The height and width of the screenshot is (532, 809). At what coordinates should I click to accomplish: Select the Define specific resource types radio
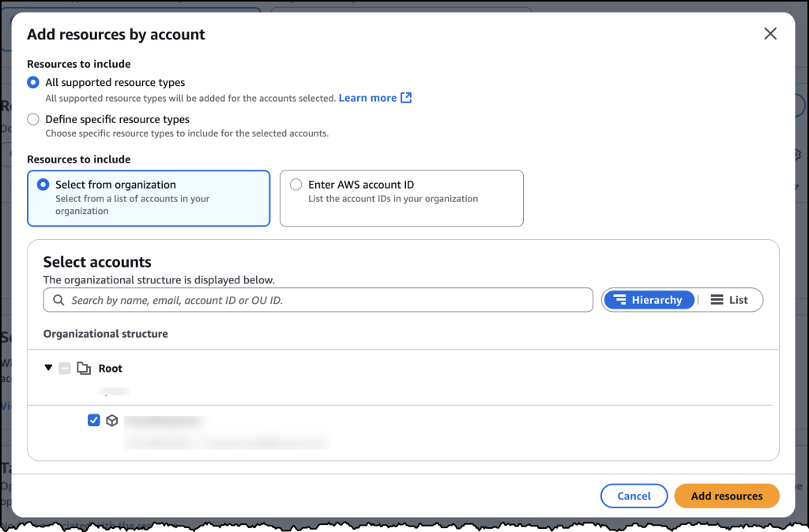(32, 119)
